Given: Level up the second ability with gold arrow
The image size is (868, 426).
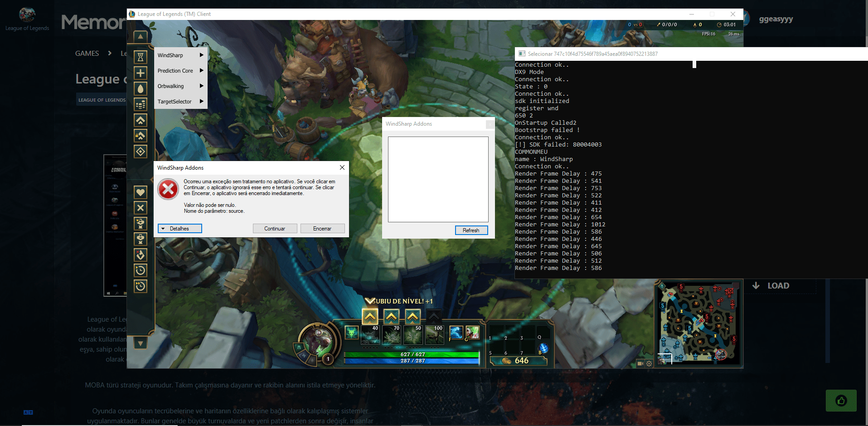Looking at the screenshot, I should [391, 316].
